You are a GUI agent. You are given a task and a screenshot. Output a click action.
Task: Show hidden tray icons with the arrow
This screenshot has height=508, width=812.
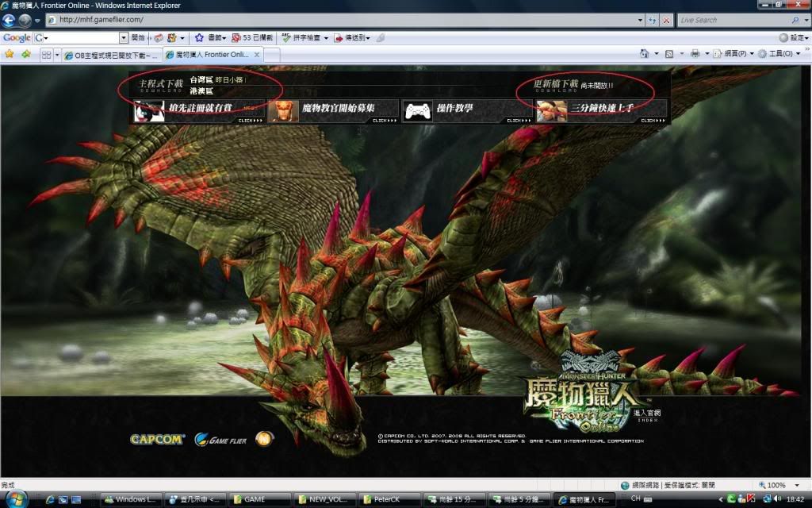tap(720, 500)
